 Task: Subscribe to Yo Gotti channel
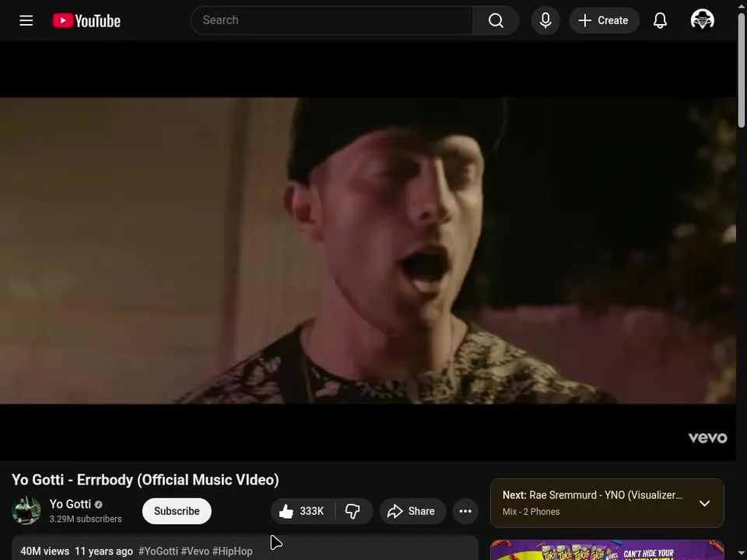(x=177, y=511)
